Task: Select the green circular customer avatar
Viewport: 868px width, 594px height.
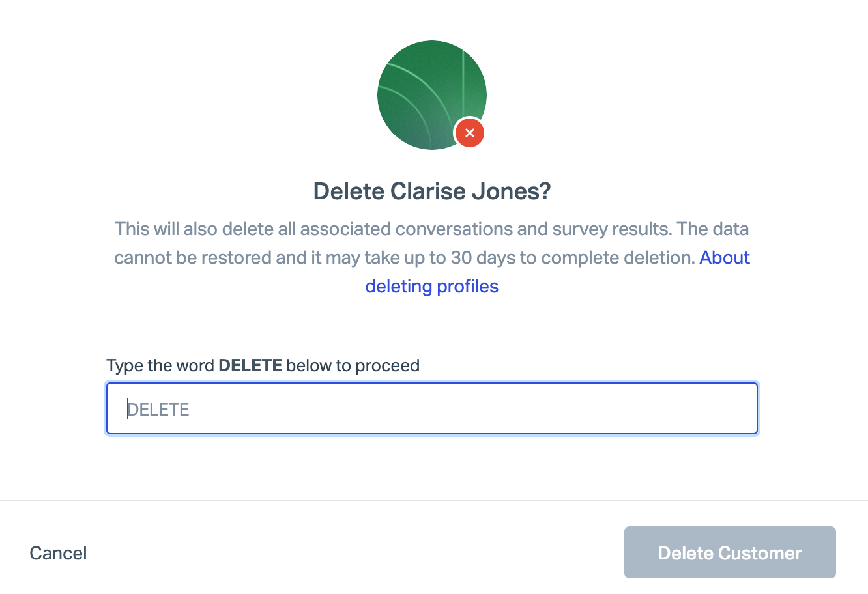Action: click(432, 95)
